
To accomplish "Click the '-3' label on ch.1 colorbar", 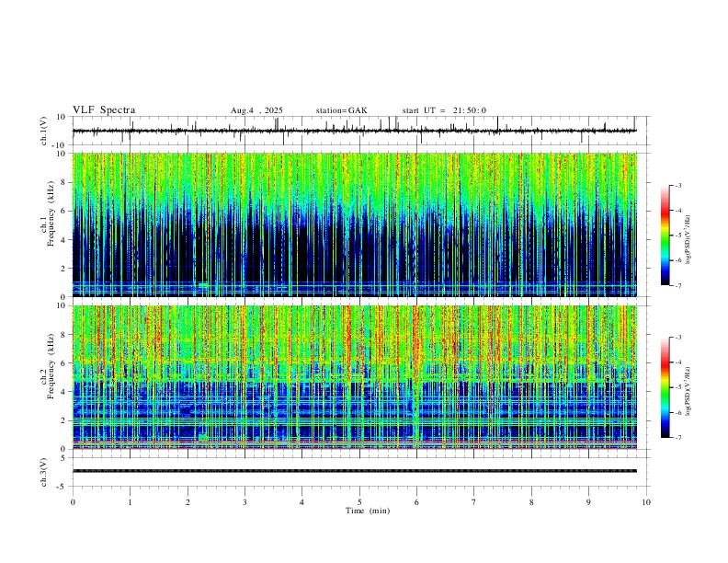I will coord(678,185).
